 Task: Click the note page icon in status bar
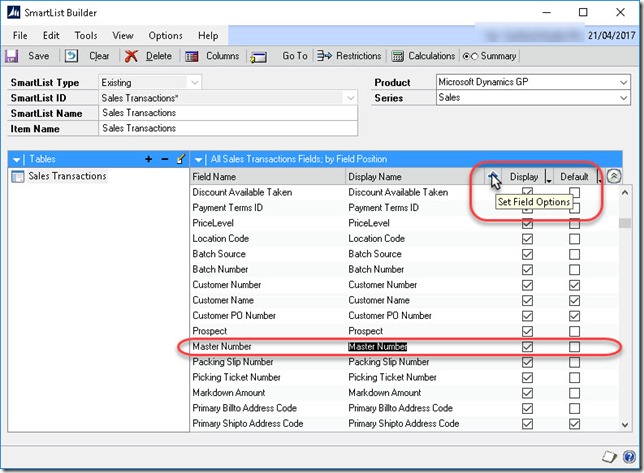[x=610, y=457]
